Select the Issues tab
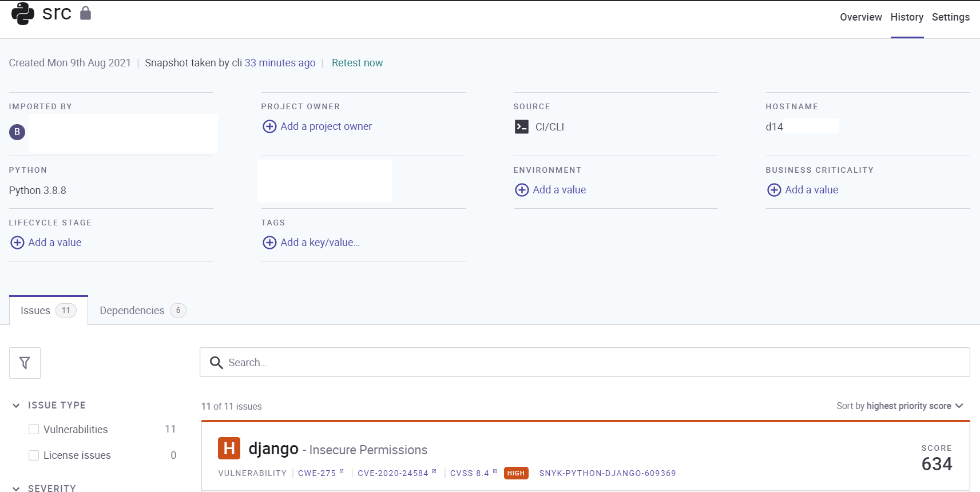 pyautogui.click(x=49, y=311)
